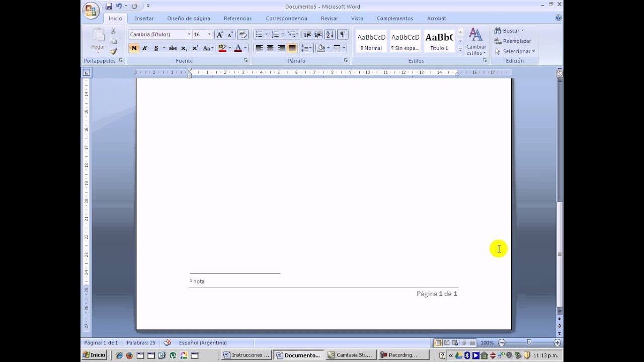Switch to the Correspondencia tab
The height and width of the screenshot is (362, 644).
[x=286, y=19]
